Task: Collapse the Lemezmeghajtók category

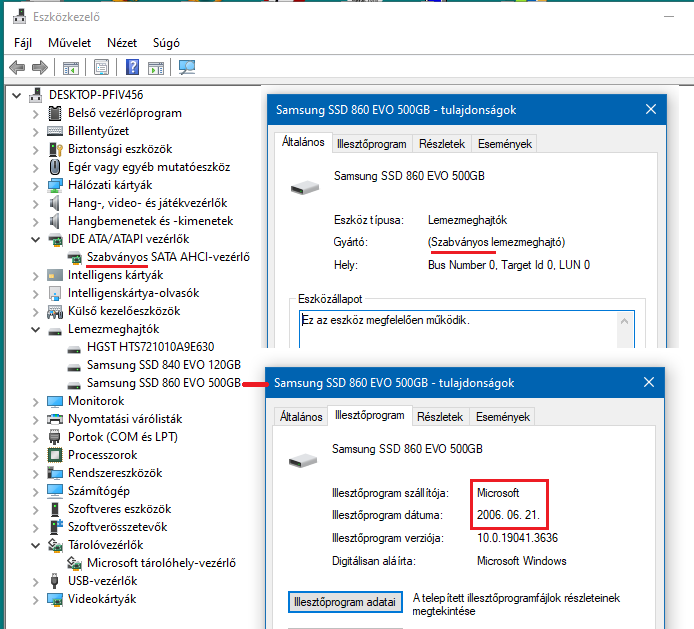Action: point(35,329)
